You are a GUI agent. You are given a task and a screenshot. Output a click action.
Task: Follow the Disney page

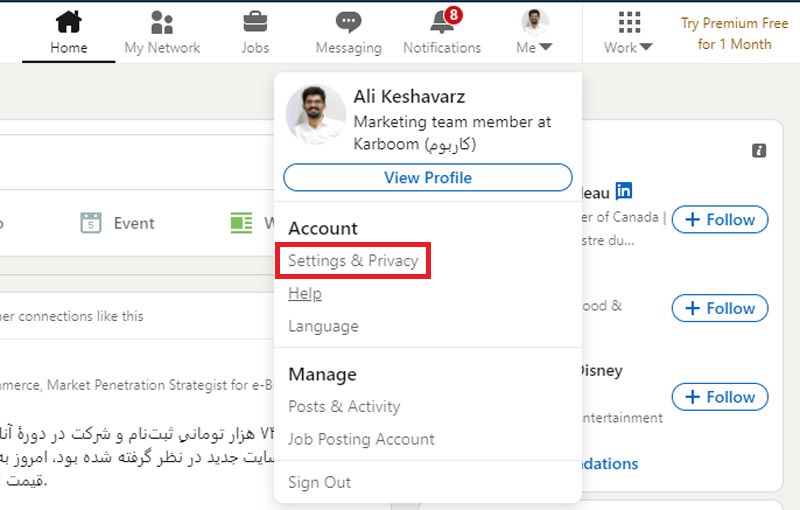point(720,397)
